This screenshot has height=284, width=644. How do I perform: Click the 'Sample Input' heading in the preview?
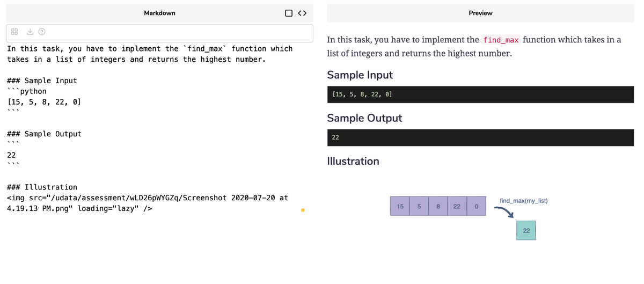(360, 75)
